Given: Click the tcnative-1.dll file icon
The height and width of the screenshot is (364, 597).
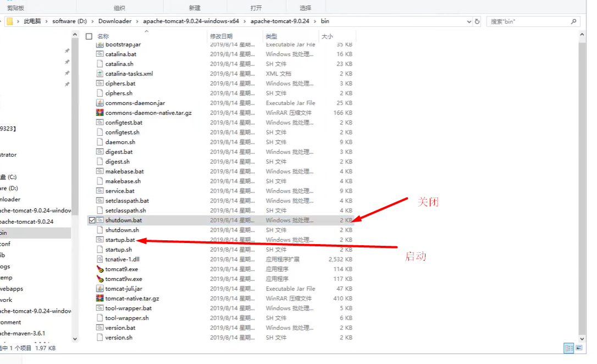Looking at the screenshot, I should [x=99, y=260].
